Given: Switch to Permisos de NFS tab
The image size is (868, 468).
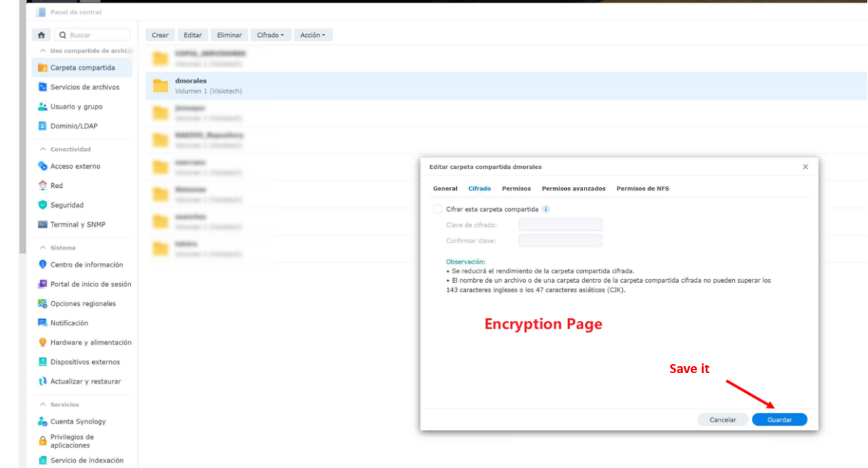Looking at the screenshot, I should (x=643, y=189).
